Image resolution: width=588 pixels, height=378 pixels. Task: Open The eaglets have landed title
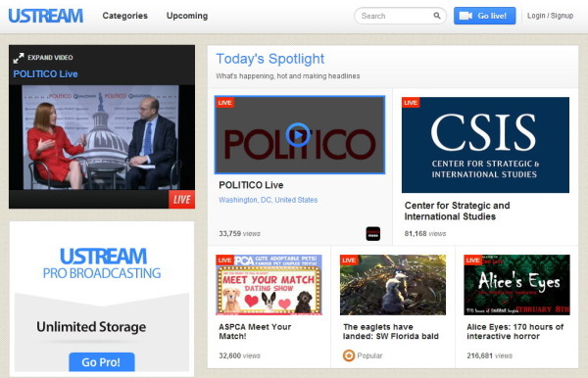(x=391, y=332)
